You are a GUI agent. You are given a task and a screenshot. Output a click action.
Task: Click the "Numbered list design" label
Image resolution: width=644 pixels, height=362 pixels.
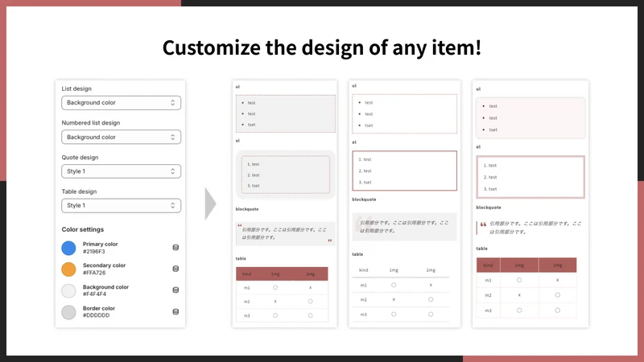(91, 123)
